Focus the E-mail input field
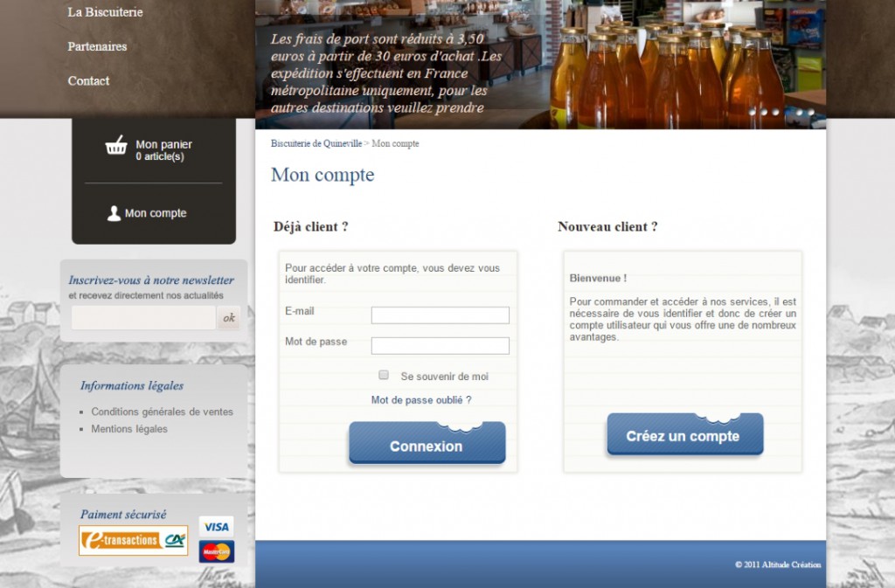Screen dimensions: 895x588 (440, 315)
